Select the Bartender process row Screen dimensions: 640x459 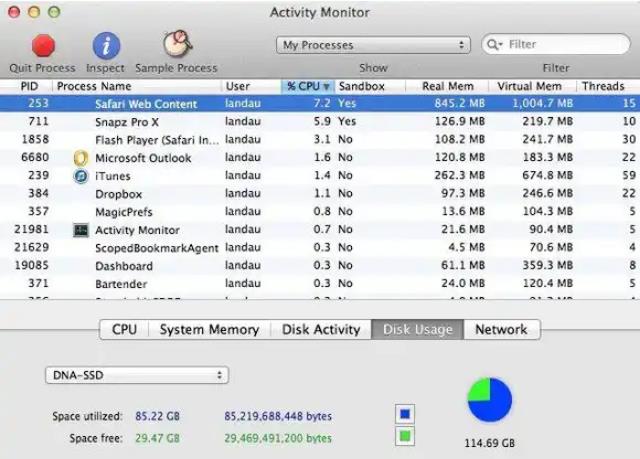[320, 284]
